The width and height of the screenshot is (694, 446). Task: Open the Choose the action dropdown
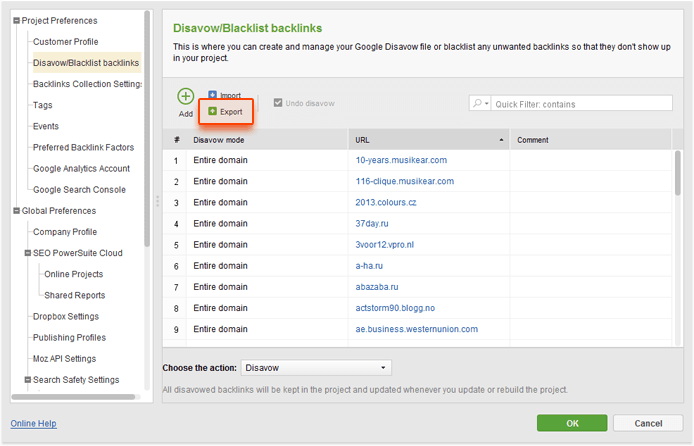316,368
